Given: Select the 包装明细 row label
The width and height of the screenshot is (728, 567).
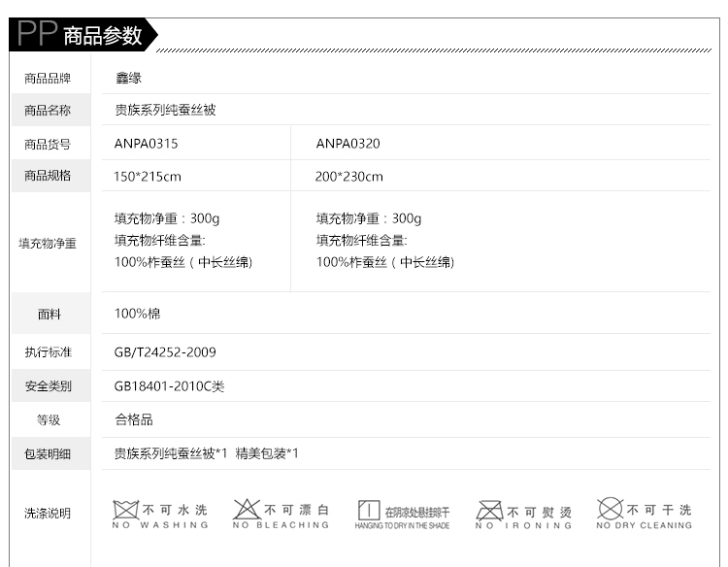Looking at the screenshot, I should [x=48, y=453].
